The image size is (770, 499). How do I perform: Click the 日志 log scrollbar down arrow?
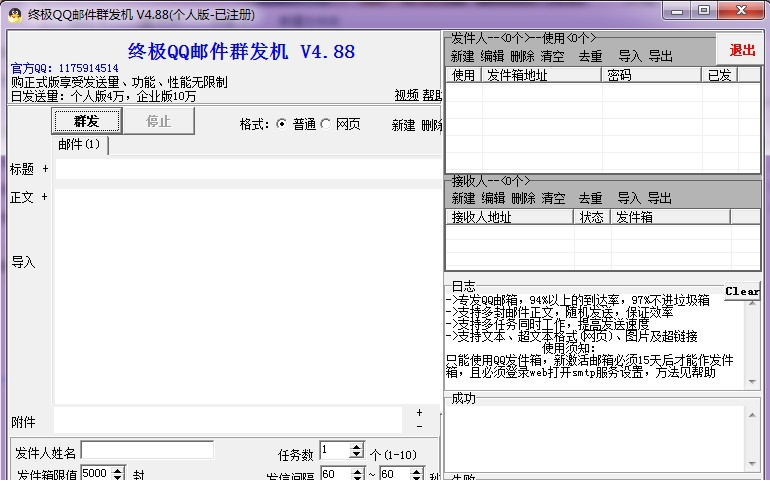click(752, 382)
